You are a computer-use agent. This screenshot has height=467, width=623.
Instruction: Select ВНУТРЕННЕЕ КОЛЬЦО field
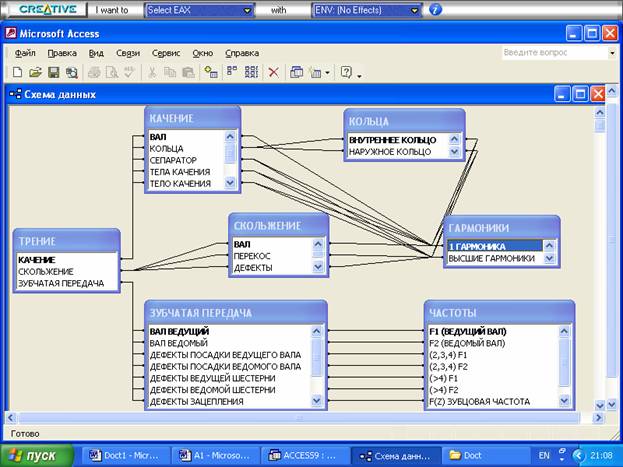(399, 140)
